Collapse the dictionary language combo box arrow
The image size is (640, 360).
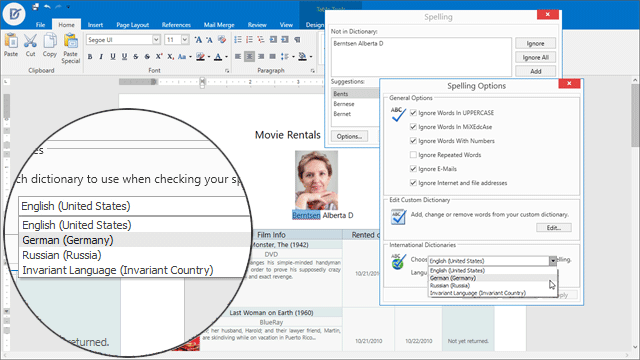coord(553,261)
